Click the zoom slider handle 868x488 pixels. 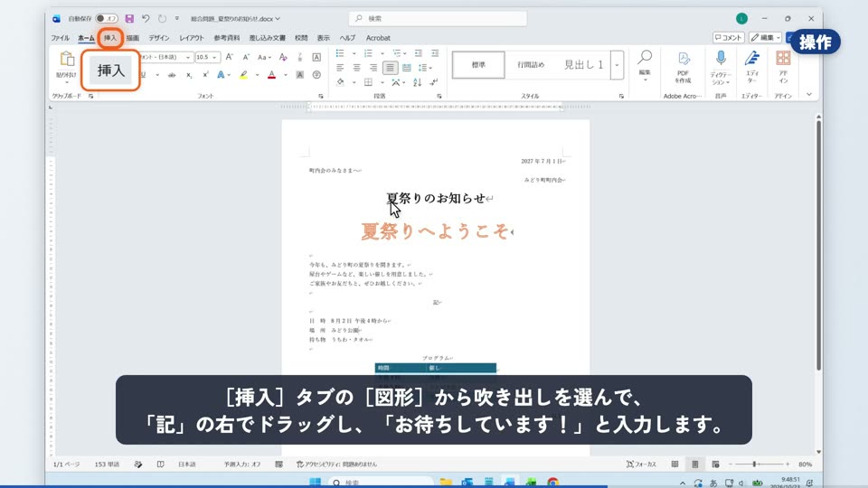(x=754, y=465)
